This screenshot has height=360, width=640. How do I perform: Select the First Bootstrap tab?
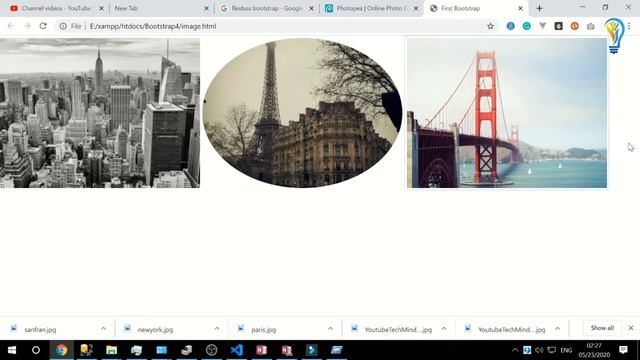click(x=460, y=8)
